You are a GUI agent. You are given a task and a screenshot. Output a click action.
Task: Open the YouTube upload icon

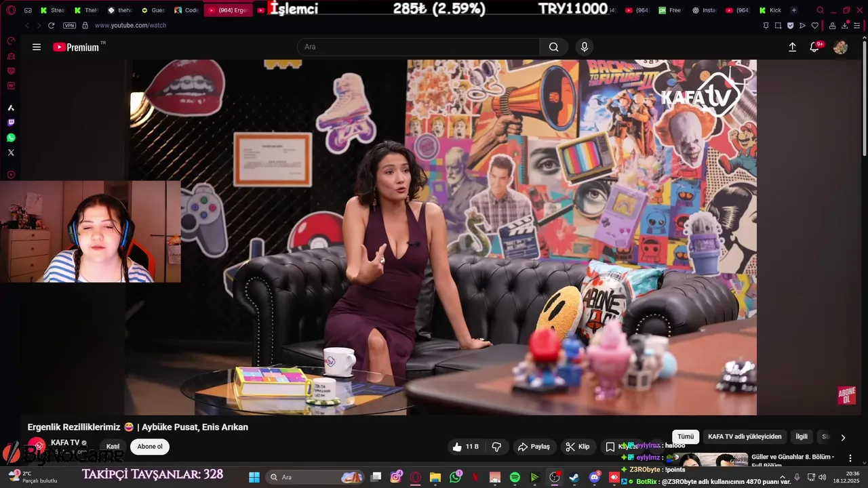click(792, 47)
